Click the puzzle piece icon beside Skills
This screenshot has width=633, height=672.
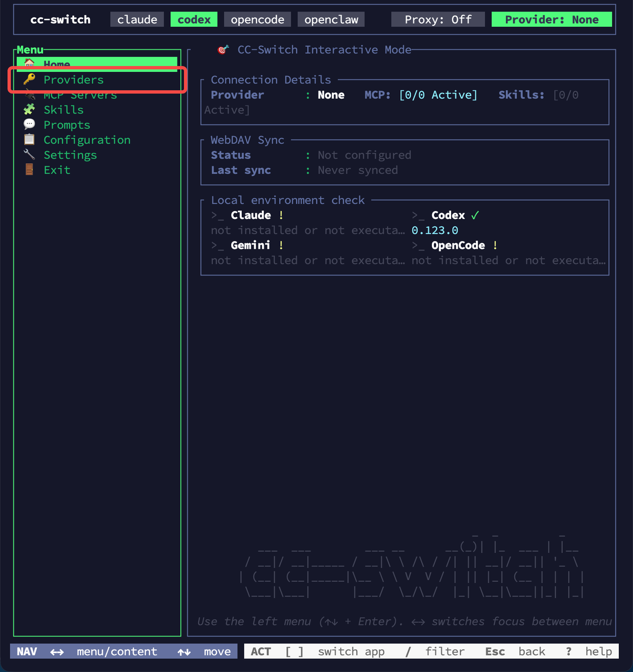click(29, 109)
